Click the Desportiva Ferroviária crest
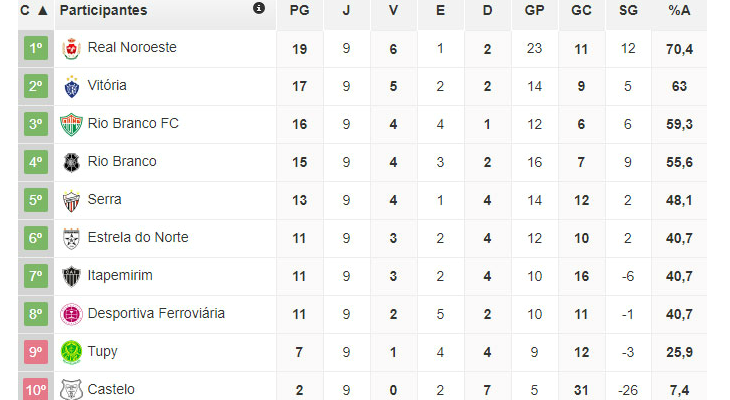This screenshot has height=400, width=730. [71, 314]
